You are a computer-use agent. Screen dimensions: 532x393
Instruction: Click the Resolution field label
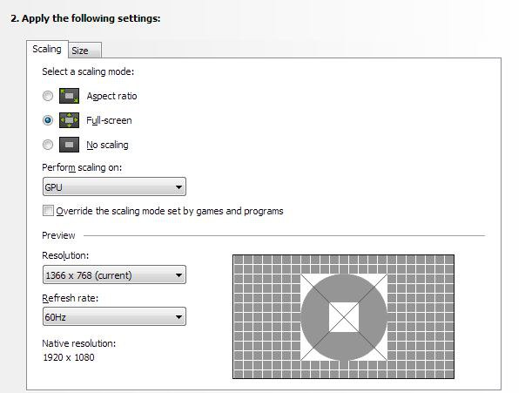(65, 255)
